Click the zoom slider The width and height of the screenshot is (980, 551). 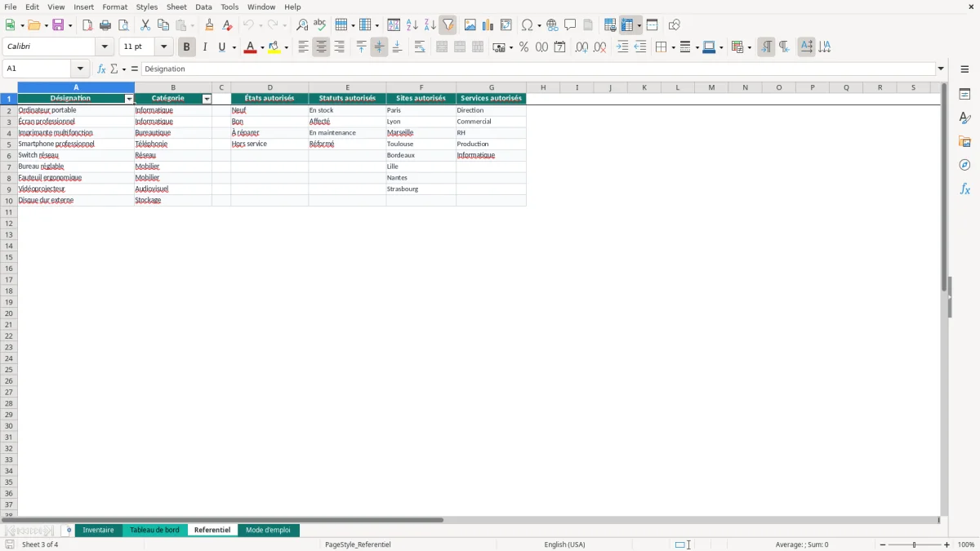point(915,544)
